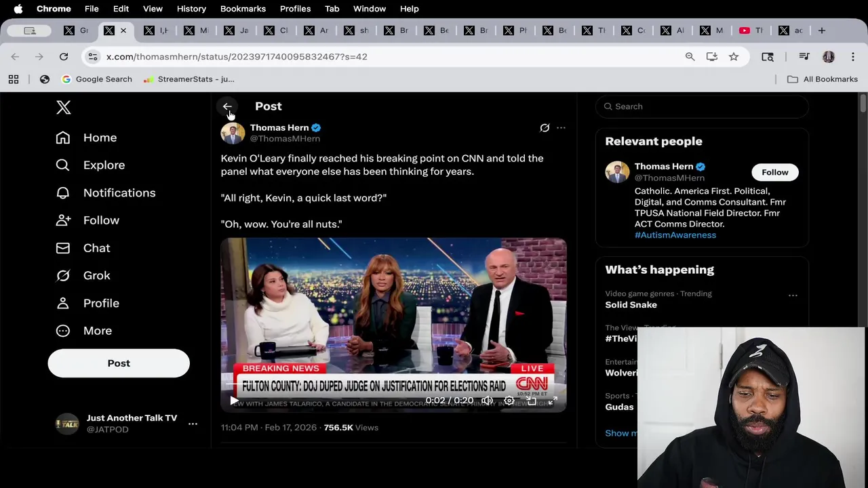Open the Chrome side panel search icon
Viewport: 868px width, 488px height.
[768, 57]
